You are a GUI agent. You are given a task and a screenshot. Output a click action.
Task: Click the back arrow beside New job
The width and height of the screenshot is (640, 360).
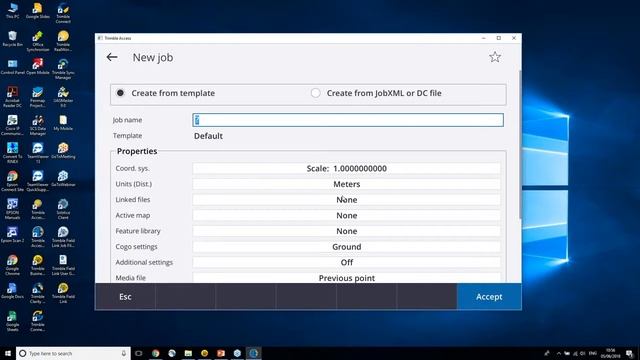pos(112,57)
